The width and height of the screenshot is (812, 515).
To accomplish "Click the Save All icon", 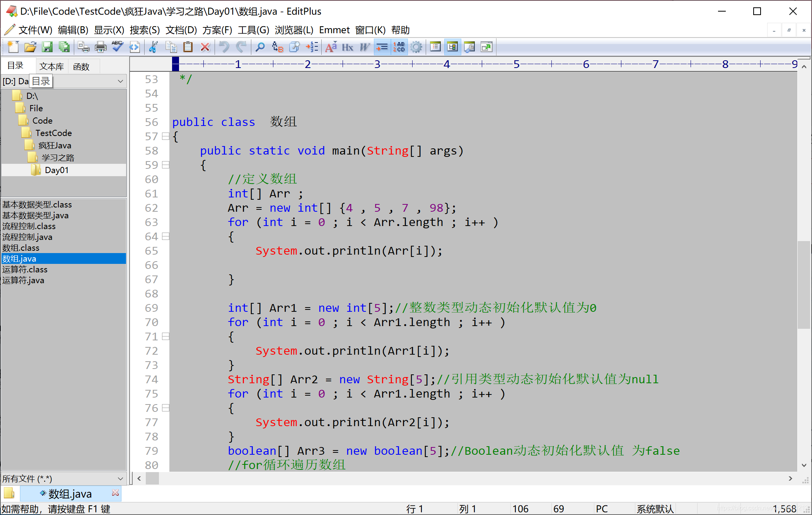I will point(64,47).
